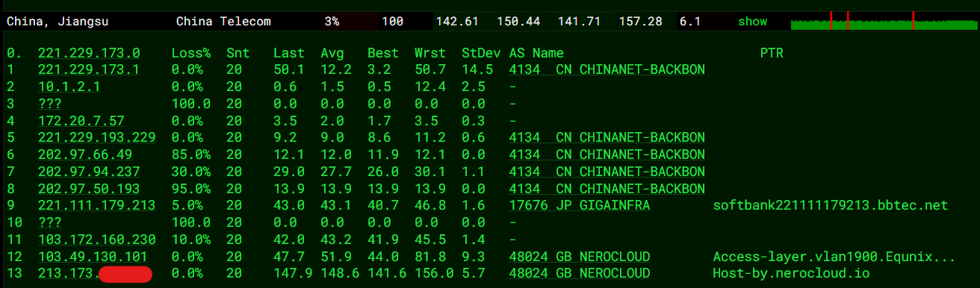Select the 'China Telecom' provider text
Image resolution: width=980 pixels, height=288 pixels.
point(223,22)
